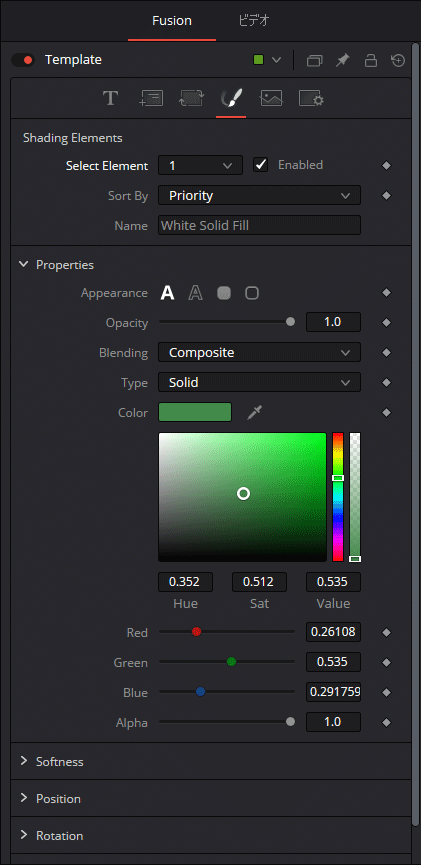Pin the Template inspector controls
Viewport: 421px width, 865px height.
[343, 60]
